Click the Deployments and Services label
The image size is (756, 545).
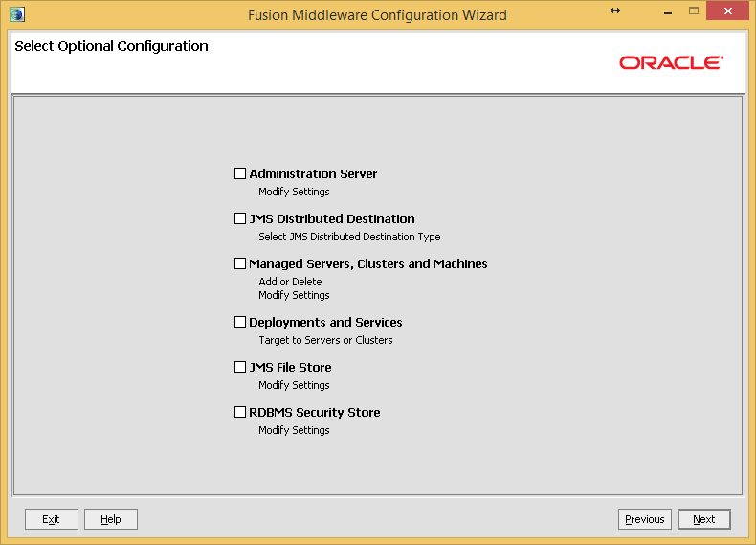[x=325, y=323]
